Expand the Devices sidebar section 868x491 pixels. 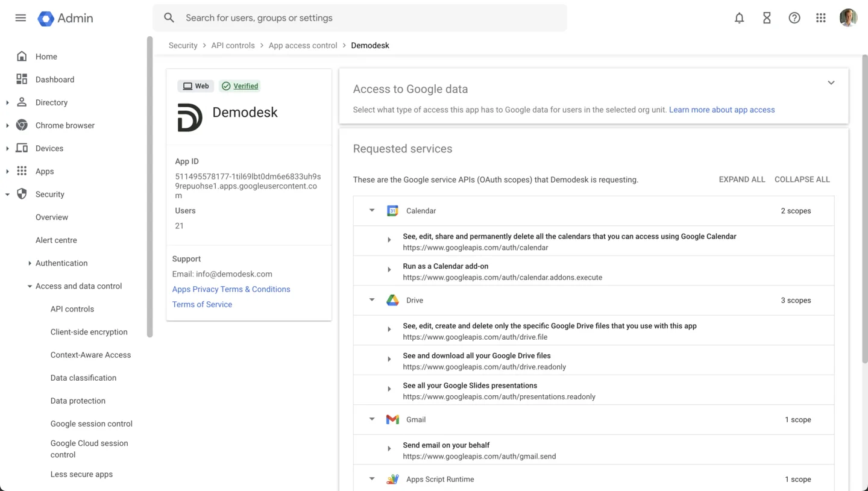point(7,149)
